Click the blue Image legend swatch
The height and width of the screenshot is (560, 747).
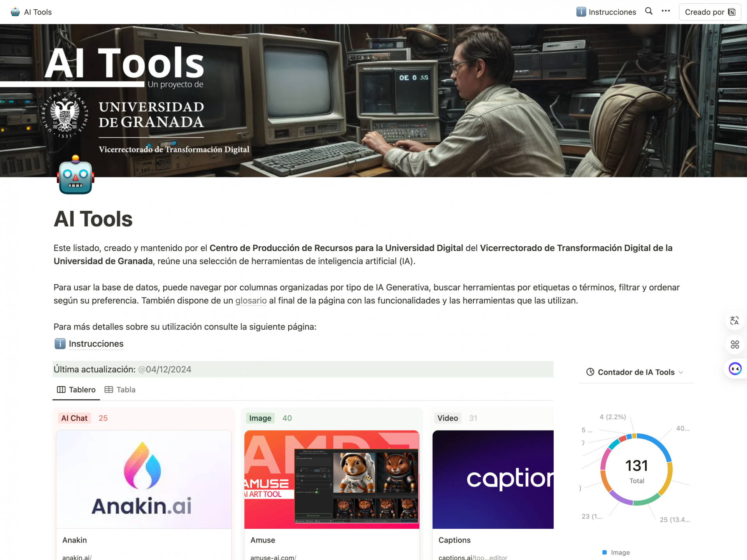coord(605,552)
